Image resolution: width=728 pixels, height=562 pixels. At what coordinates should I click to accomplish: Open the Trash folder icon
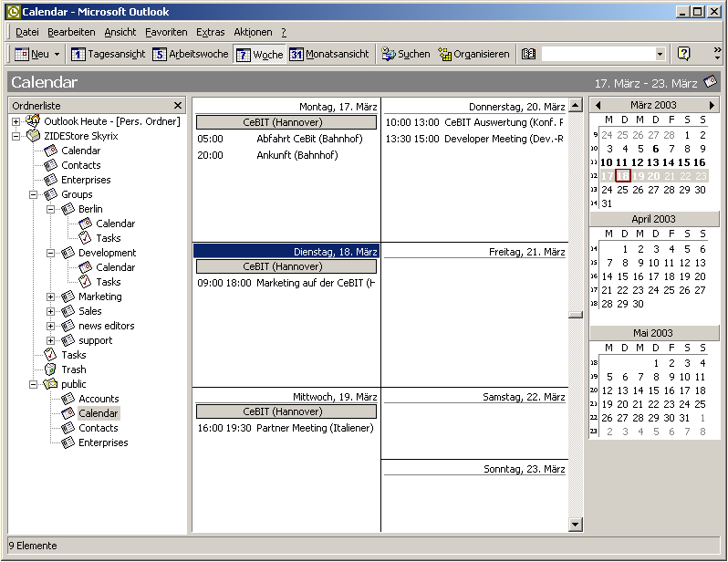[50, 369]
